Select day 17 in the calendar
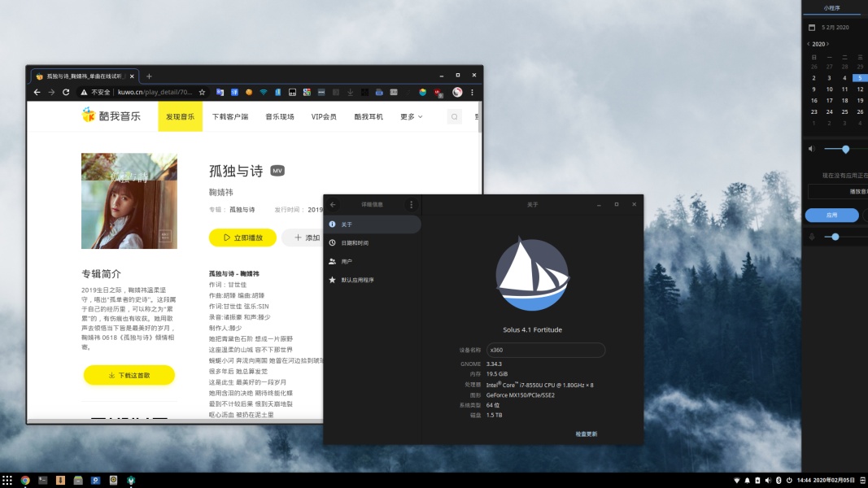Viewport: 868px width, 488px height. (x=829, y=101)
